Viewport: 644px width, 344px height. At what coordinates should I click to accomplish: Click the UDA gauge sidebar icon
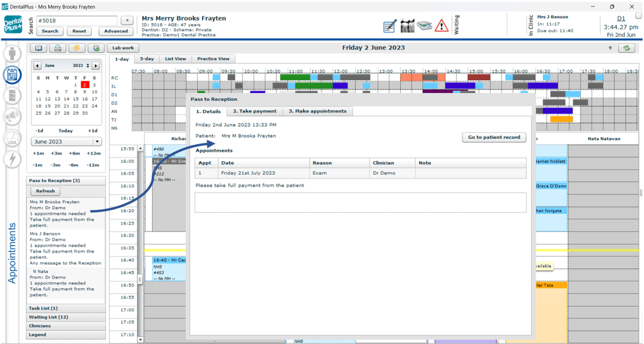coord(12,138)
